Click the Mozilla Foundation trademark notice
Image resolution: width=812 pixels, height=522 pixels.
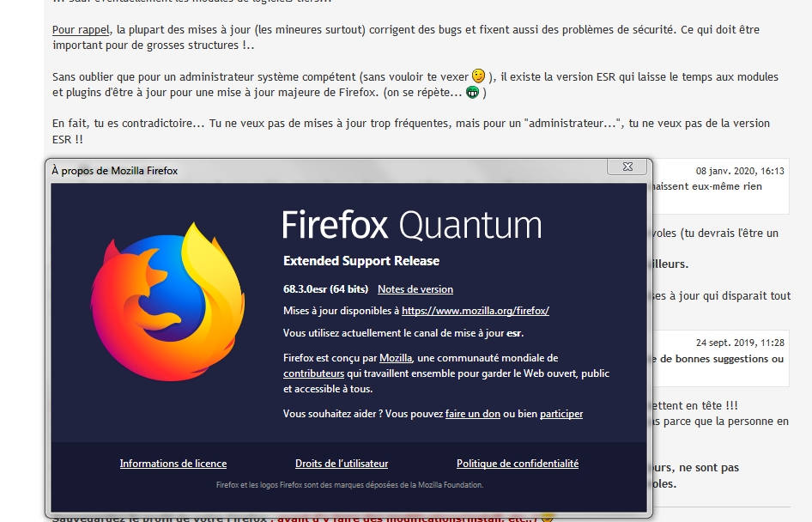pos(349,485)
